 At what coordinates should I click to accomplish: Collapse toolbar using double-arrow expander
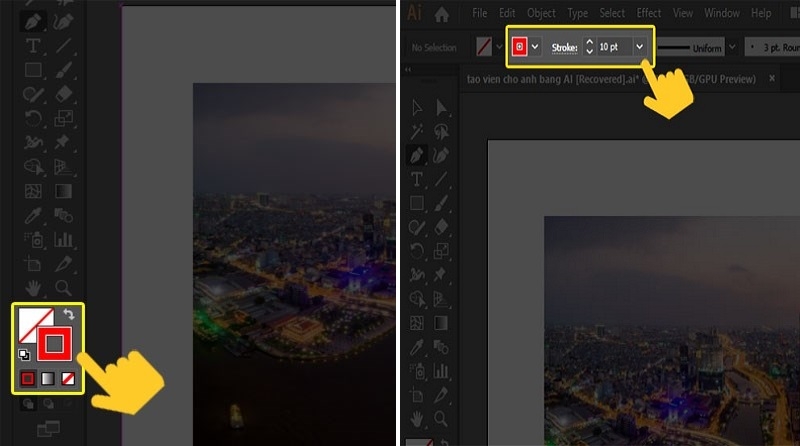pyautogui.click(x=408, y=69)
